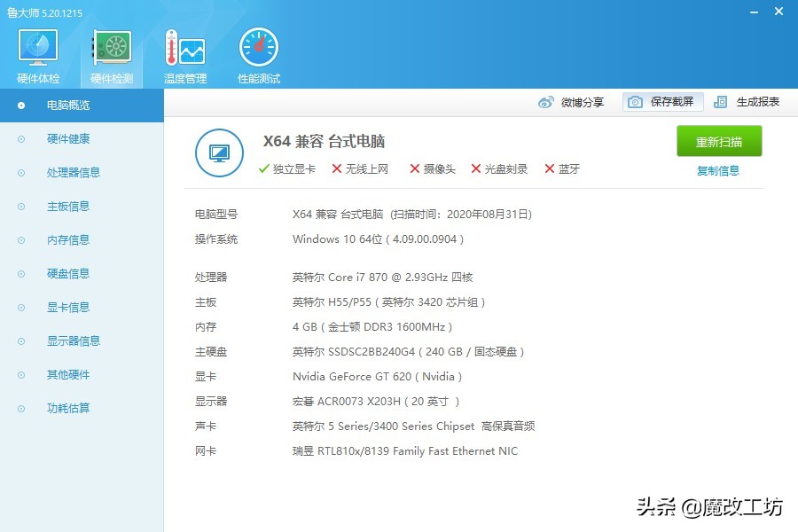View the 功耗估算 section

66,408
